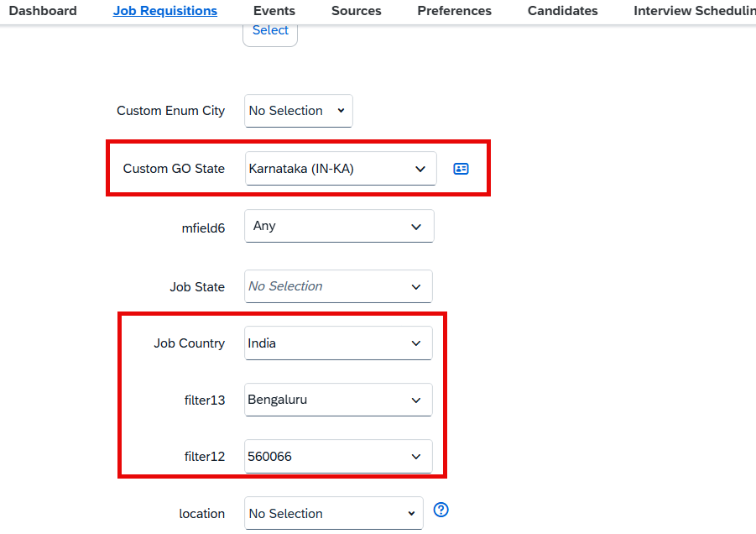The image size is (756, 534).
Task: Switch to the Events tab
Action: (x=274, y=11)
